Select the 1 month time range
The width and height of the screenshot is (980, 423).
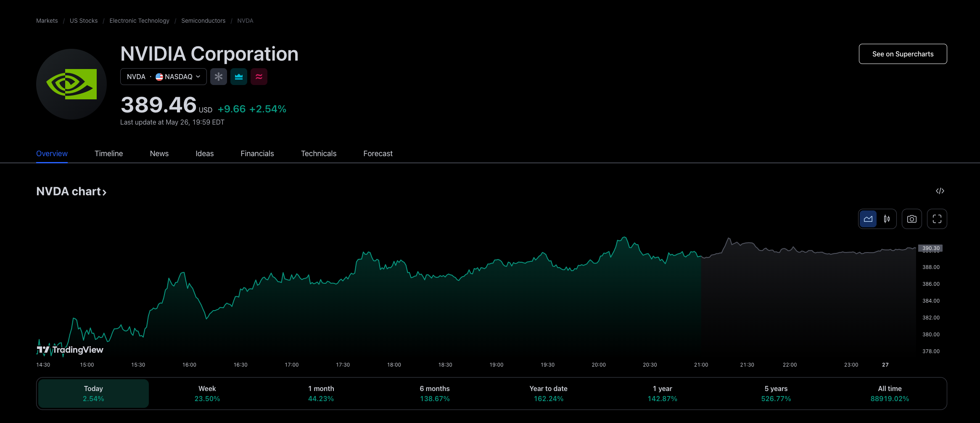click(x=321, y=394)
